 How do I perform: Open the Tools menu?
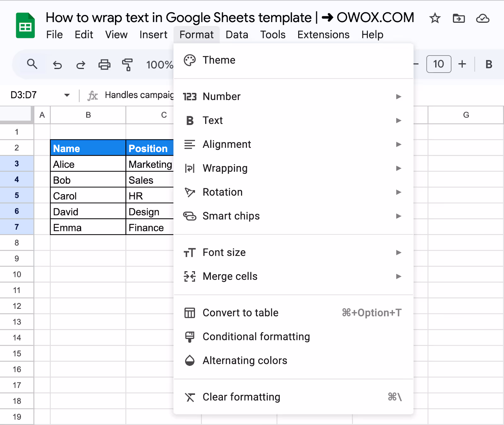pos(273,35)
